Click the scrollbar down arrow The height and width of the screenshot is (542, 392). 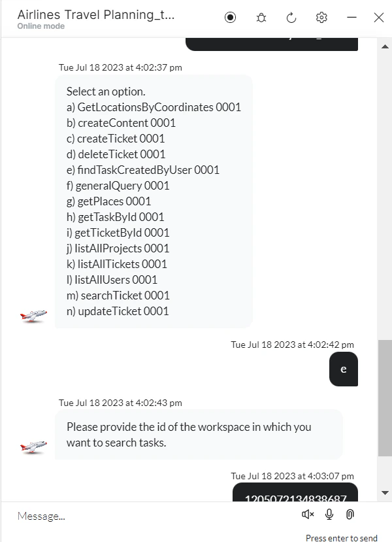point(384,492)
